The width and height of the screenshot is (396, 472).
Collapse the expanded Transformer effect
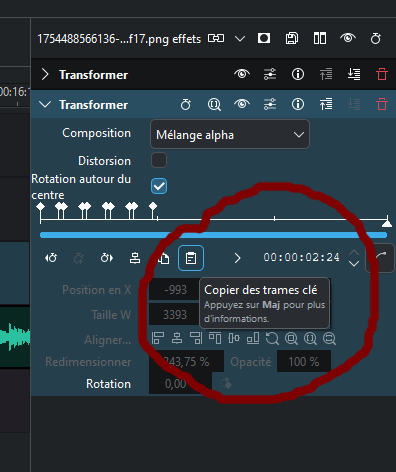coord(45,105)
